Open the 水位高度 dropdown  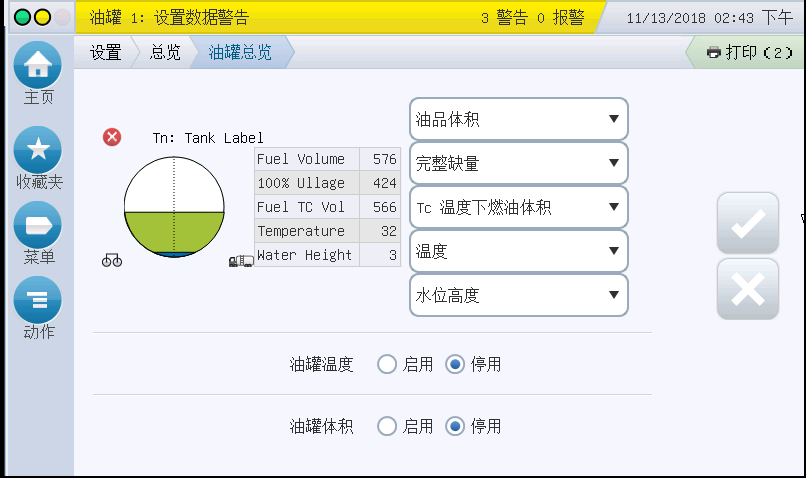518,296
